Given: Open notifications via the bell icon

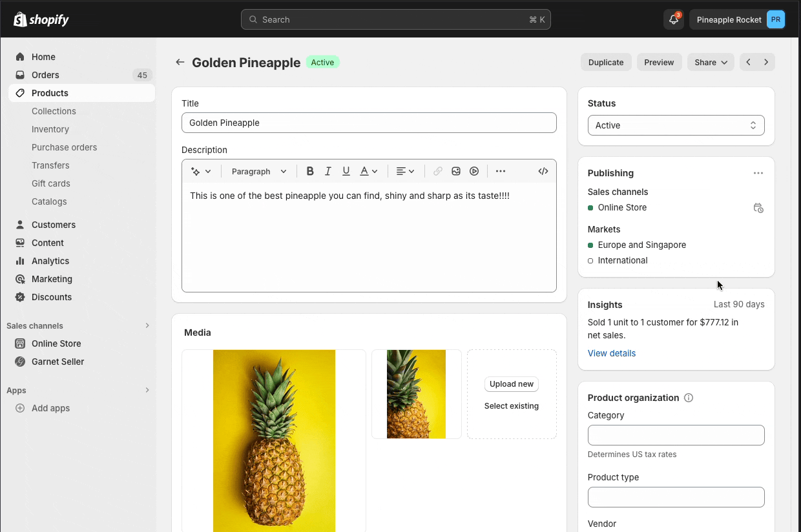Looking at the screenshot, I should click(673, 19).
